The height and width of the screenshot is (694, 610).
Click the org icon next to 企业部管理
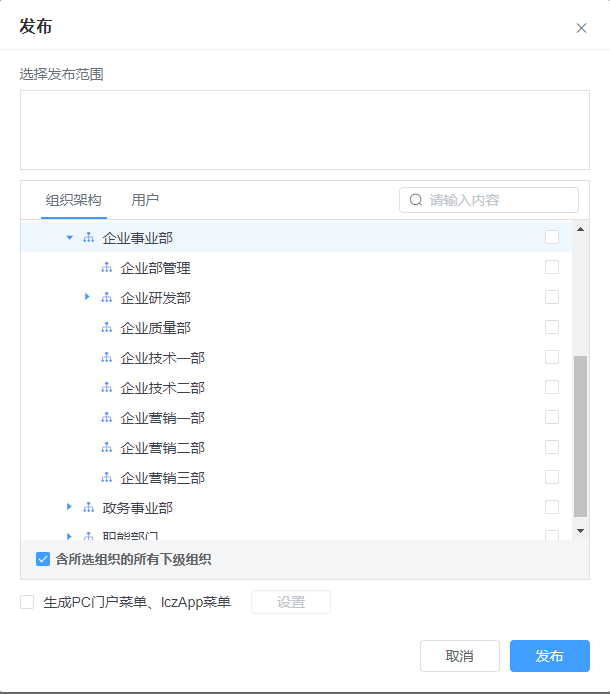pos(106,268)
